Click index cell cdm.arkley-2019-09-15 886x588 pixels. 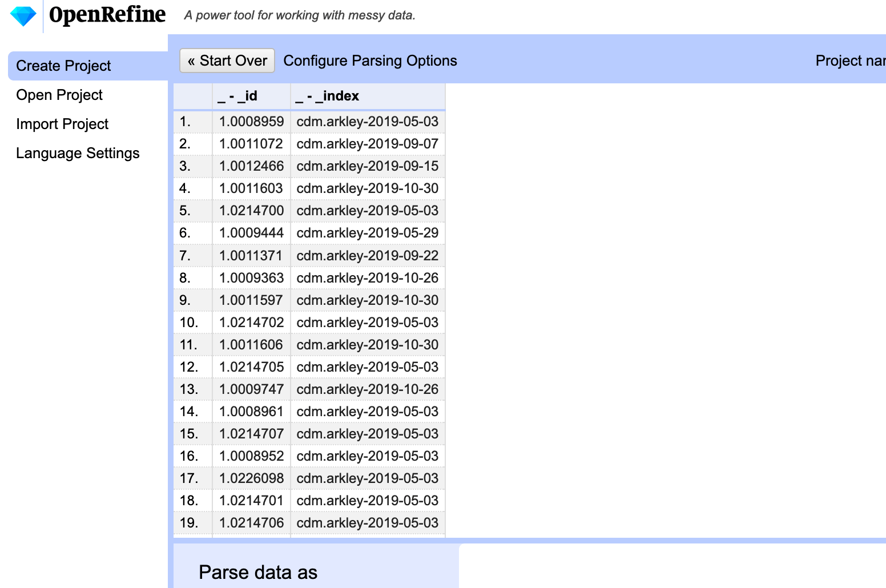368,166
